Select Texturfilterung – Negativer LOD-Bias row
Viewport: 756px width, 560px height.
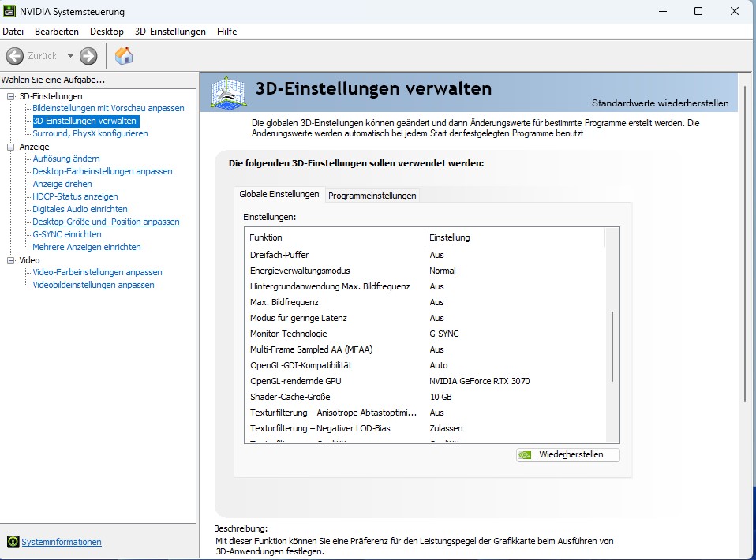[425, 428]
